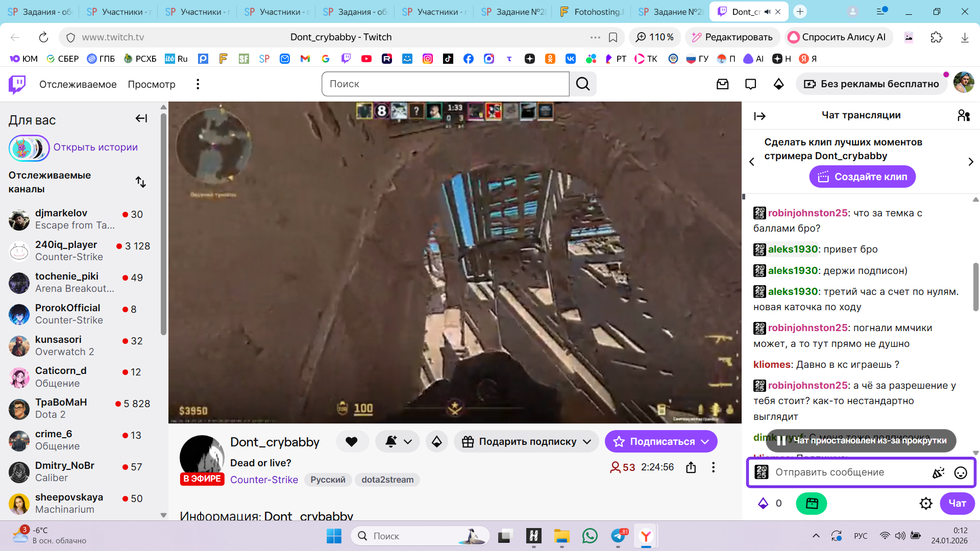Open sort order for followed channels
Screen dimensions: 980x551
pyautogui.click(x=141, y=182)
